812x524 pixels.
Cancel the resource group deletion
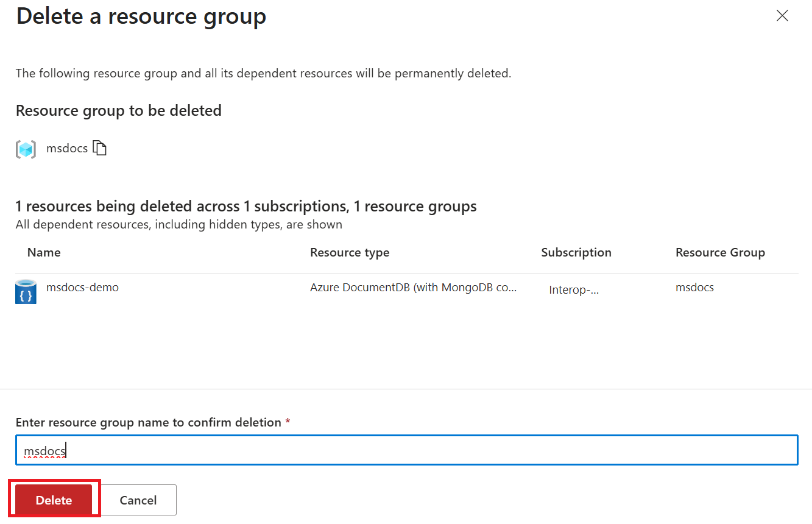pos(138,499)
